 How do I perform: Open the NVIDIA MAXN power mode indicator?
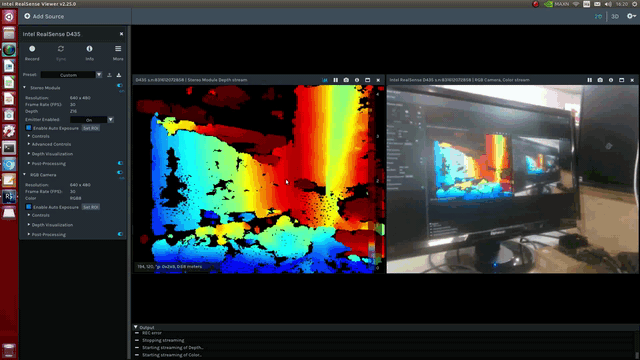557,4
